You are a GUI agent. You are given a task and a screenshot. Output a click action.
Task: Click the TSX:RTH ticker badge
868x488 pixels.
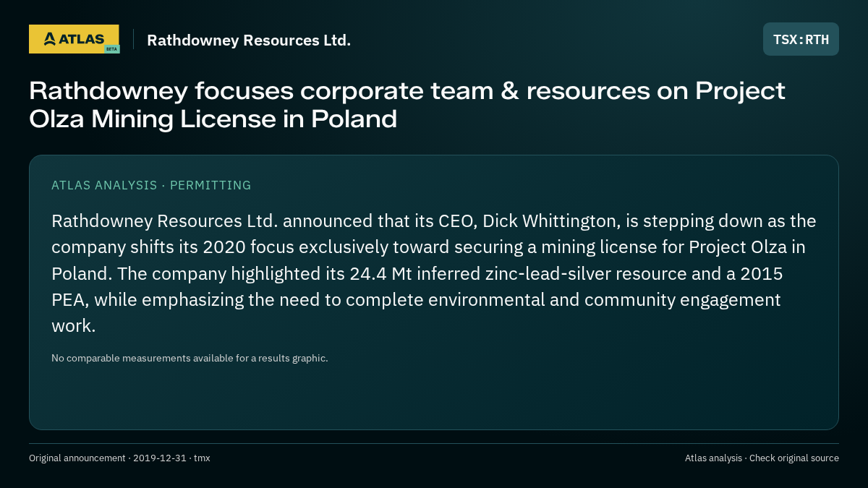pos(801,39)
